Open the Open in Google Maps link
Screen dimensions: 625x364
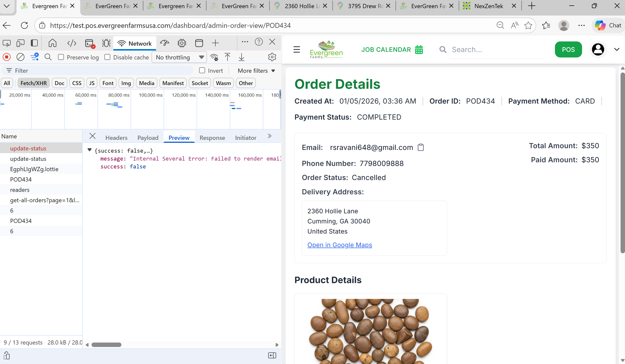[x=339, y=245]
